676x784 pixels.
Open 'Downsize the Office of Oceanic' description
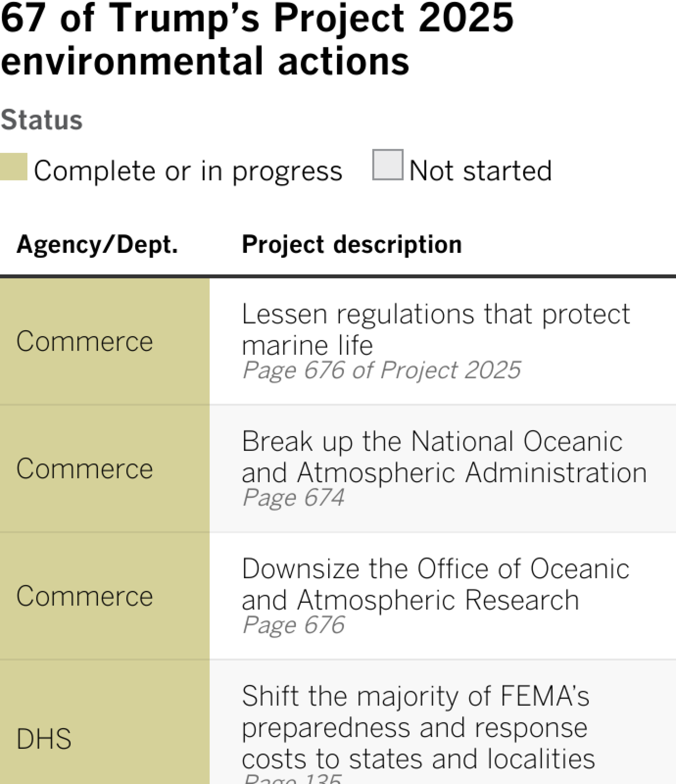(436, 584)
